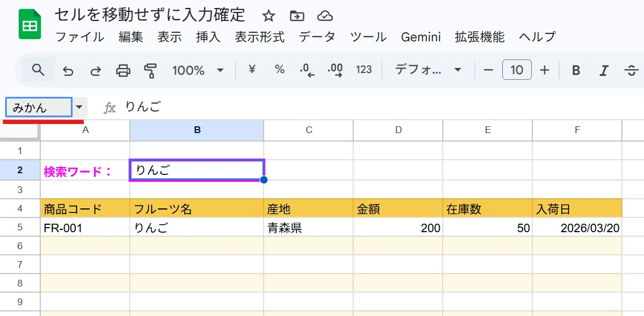Image resolution: width=644 pixels, height=316 pixels.
Task: Open the move to folder icon
Action: coord(296,16)
